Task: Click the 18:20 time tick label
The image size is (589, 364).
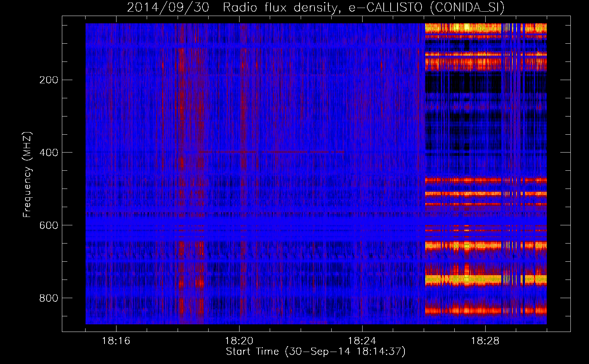Action: click(239, 341)
